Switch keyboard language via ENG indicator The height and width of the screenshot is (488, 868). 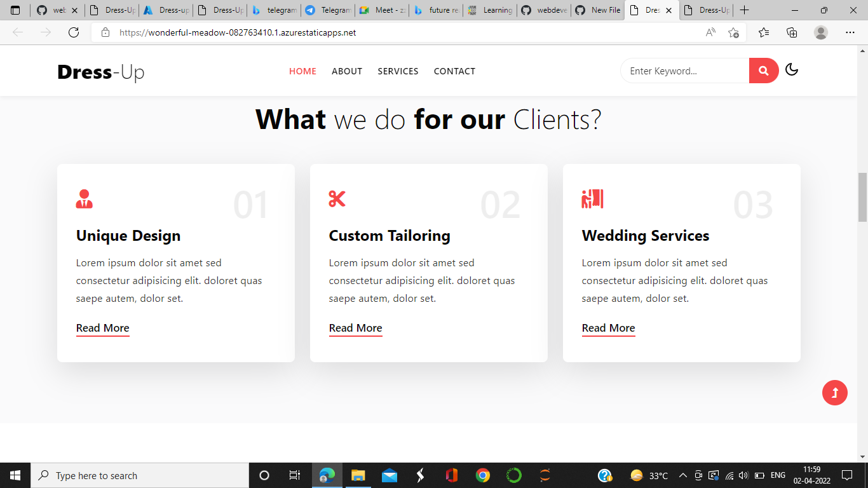tap(778, 475)
